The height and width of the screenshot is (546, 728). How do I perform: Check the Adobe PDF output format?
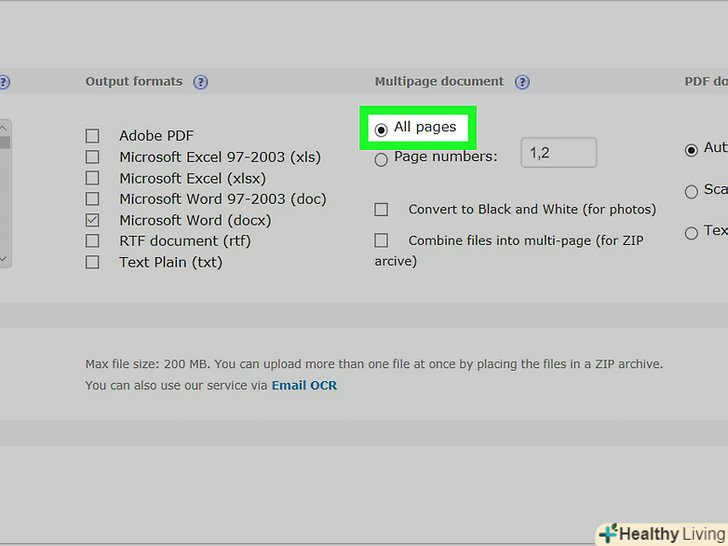tap(92, 136)
